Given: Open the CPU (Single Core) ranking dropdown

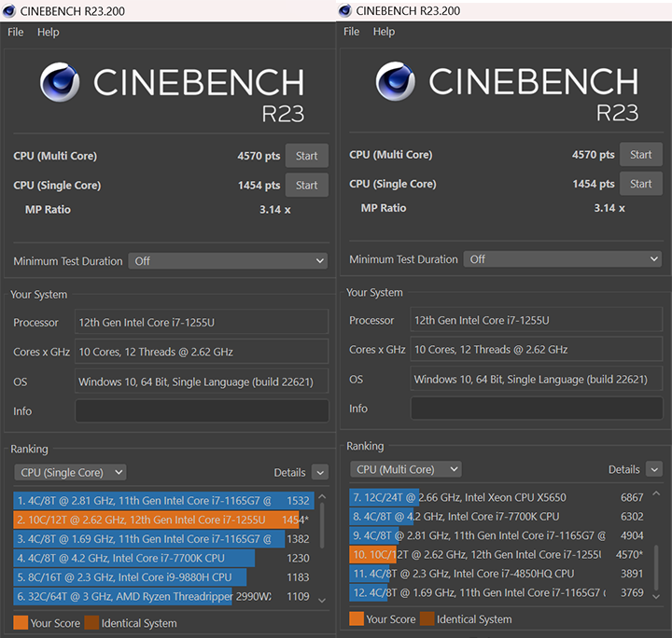Looking at the screenshot, I should (70, 473).
